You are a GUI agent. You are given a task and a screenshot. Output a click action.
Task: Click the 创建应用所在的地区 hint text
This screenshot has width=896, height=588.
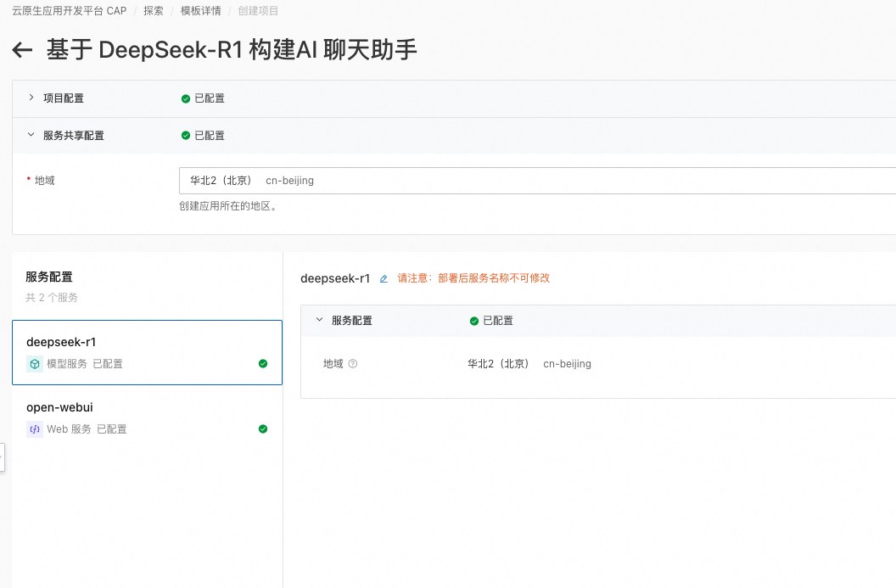point(228,206)
